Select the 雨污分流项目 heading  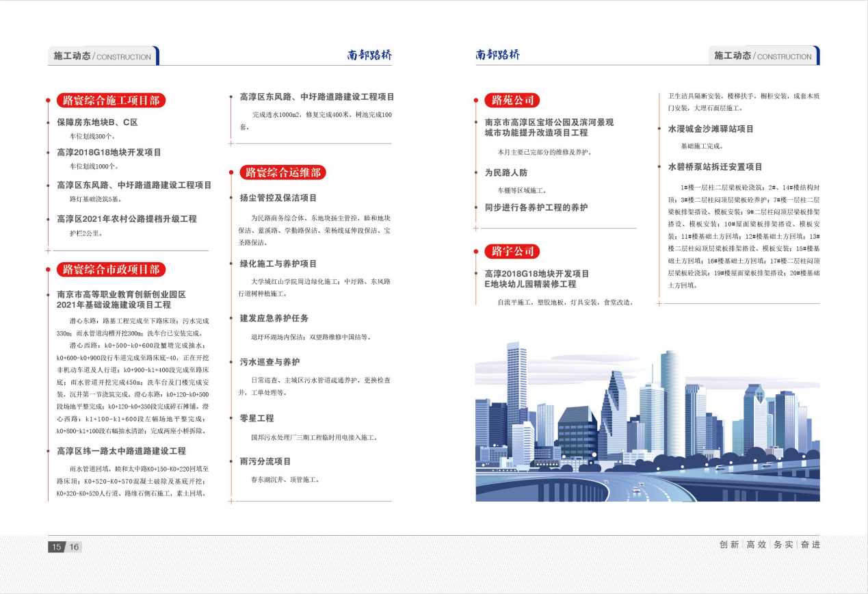click(265, 461)
